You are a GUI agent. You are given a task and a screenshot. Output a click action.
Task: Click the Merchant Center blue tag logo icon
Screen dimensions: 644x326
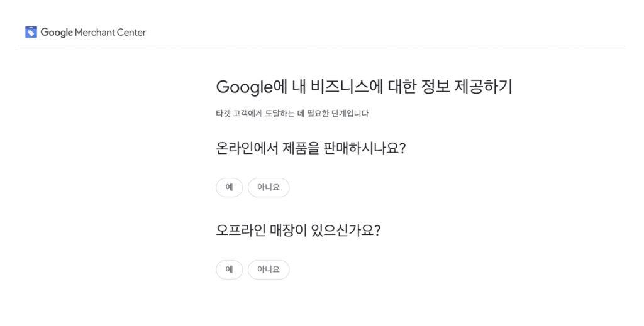coord(31,32)
